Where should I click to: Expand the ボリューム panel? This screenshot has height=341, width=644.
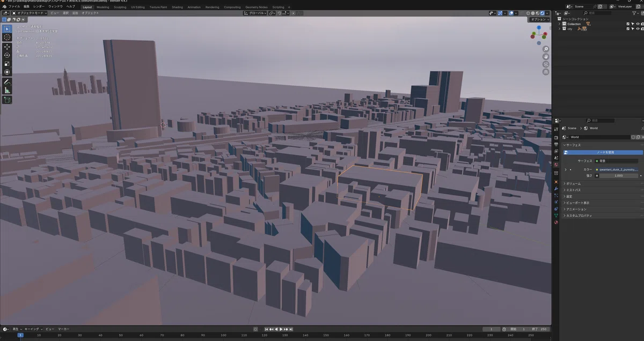603,183
